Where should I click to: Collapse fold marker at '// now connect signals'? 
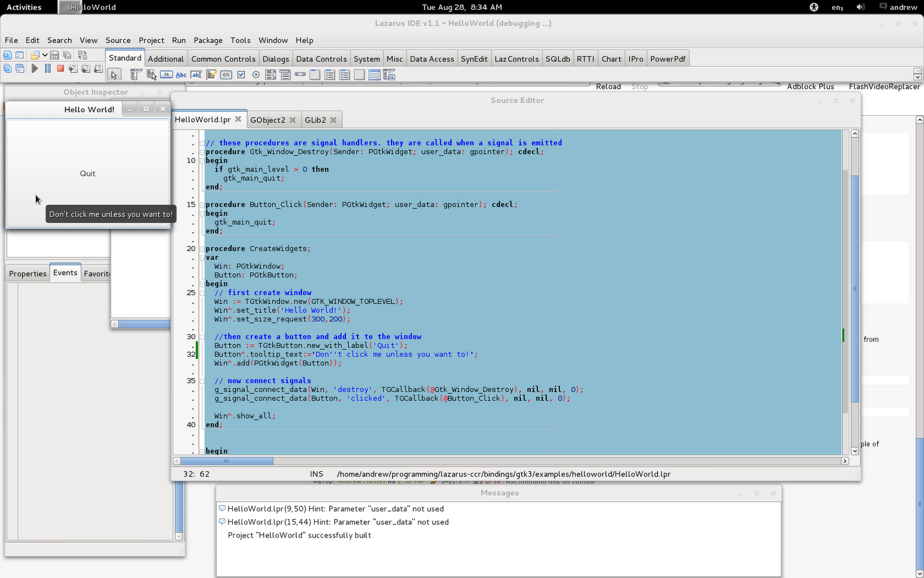click(x=202, y=380)
